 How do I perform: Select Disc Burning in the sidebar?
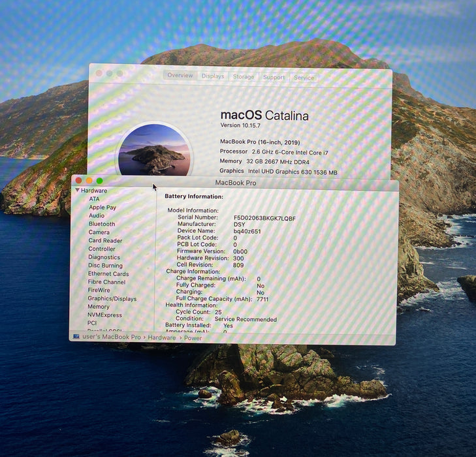pyautogui.click(x=105, y=266)
